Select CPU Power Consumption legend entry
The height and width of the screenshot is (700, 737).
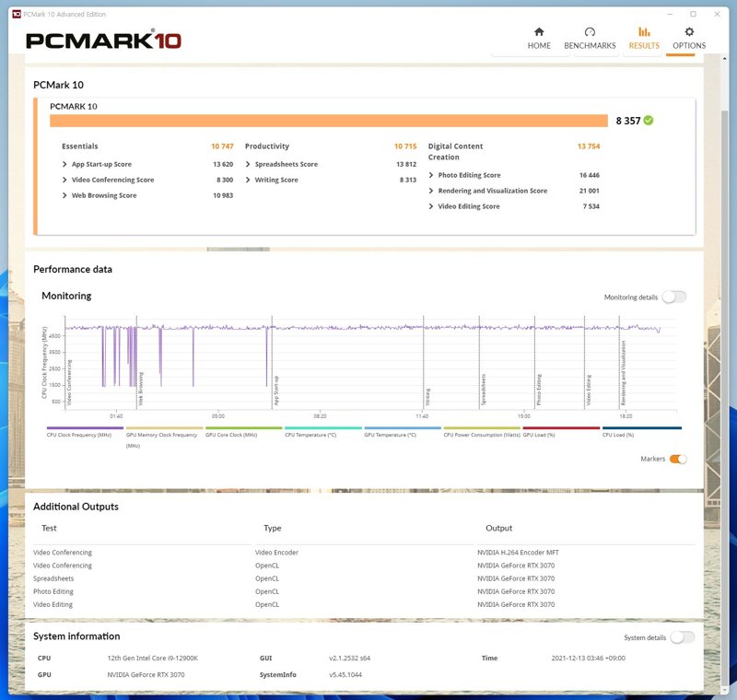click(482, 433)
